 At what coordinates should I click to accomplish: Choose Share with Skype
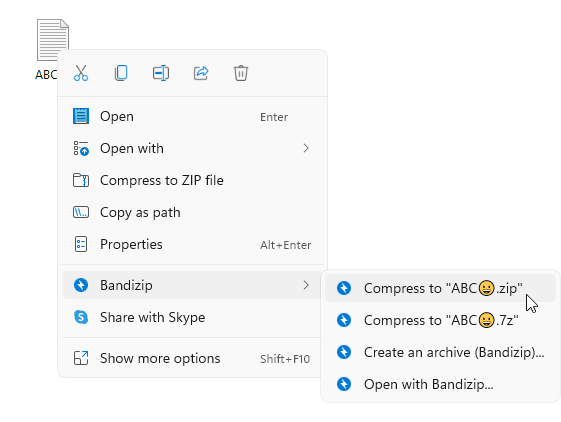193,317
